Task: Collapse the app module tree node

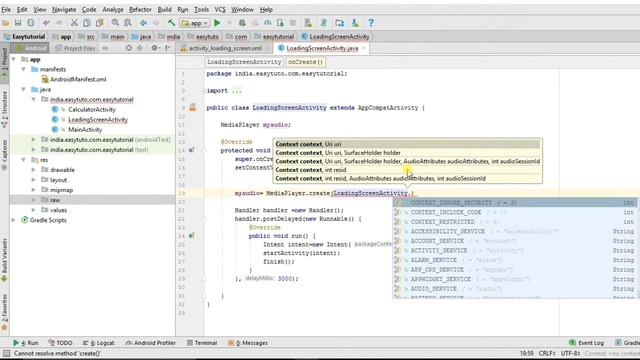Action: (x=13, y=60)
